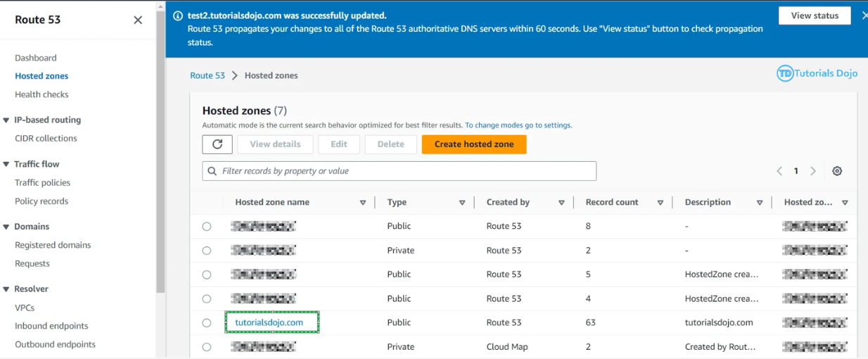Click tutorialsdojo.com description cell
The height and width of the screenshot is (359, 868).
pyautogui.click(x=719, y=323)
